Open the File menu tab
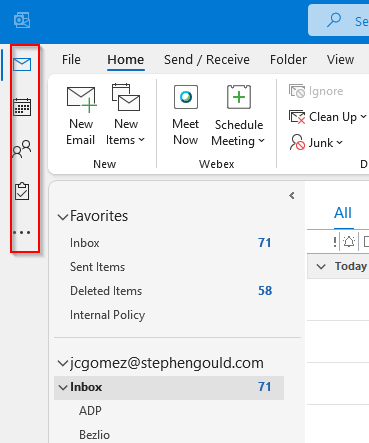Viewport: 369px width, 443px height. coord(71,60)
